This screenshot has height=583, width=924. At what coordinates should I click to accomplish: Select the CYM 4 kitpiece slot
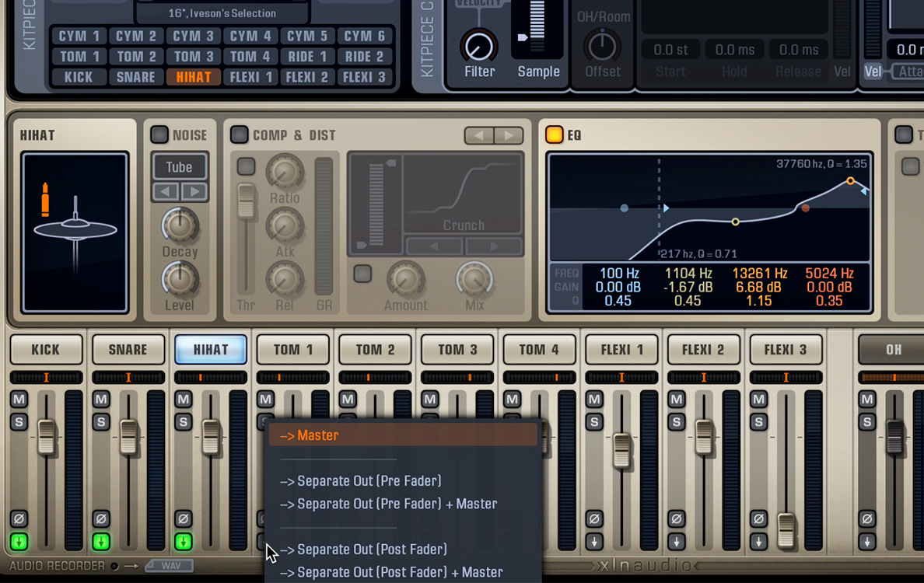click(x=250, y=36)
